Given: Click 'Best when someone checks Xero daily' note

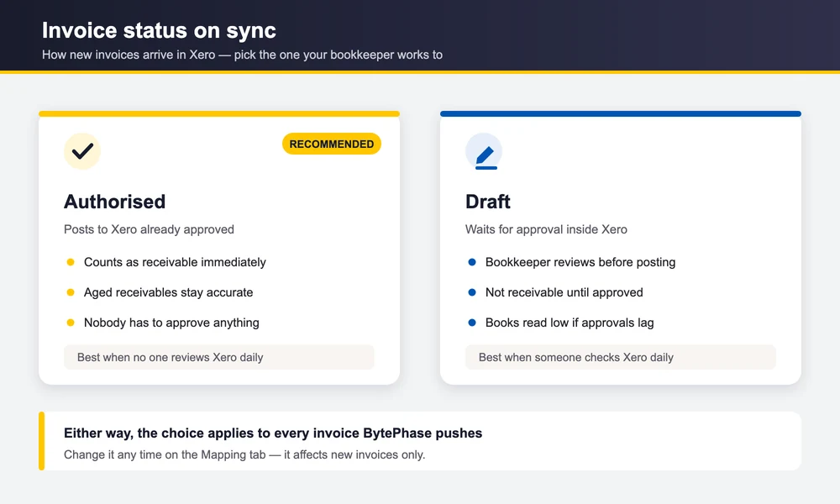Looking at the screenshot, I should pyautogui.click(x=621, y=357).
